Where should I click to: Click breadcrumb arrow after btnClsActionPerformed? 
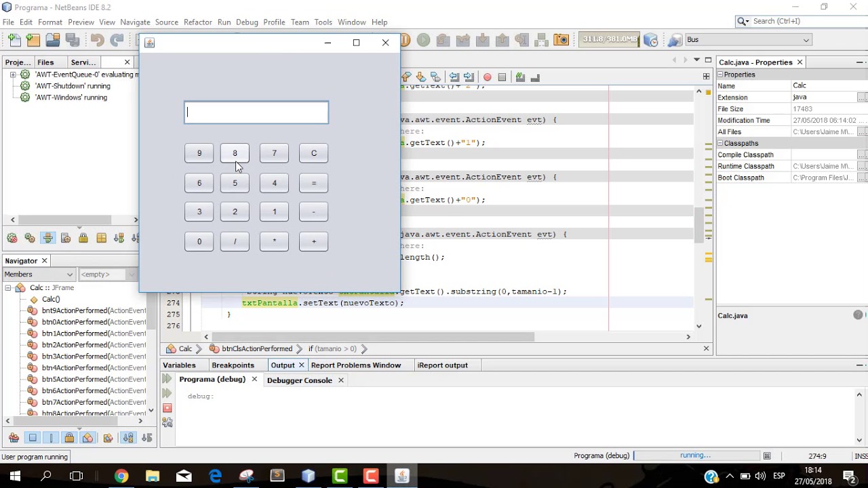(x=299, y=349)
